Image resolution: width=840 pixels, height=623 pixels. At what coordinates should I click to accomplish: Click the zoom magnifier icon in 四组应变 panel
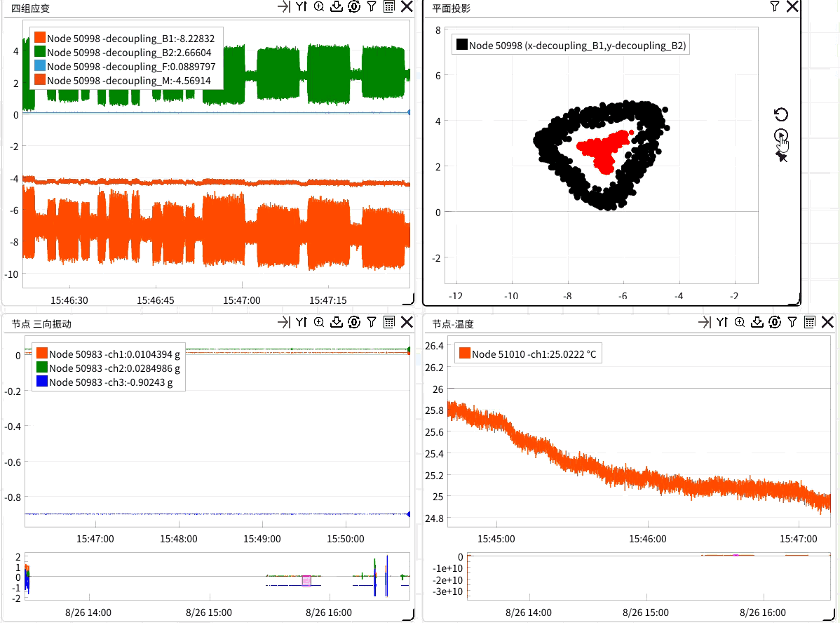coord(319,7)
